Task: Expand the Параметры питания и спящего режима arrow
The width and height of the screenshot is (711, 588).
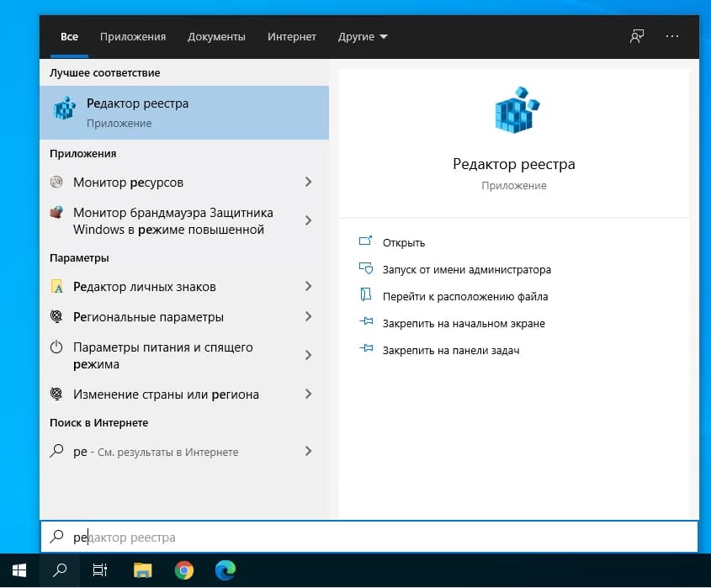Action: 308,355
